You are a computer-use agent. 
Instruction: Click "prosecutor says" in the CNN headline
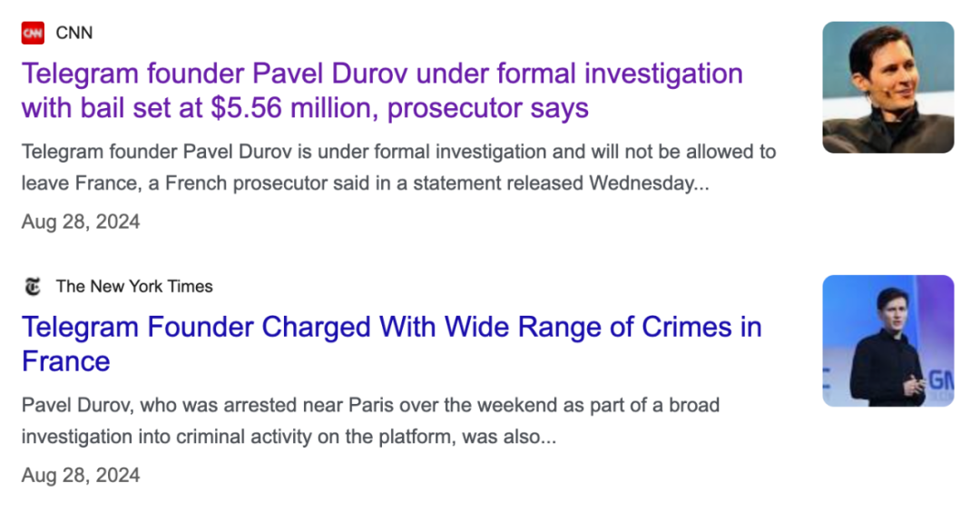coord(488,108)
